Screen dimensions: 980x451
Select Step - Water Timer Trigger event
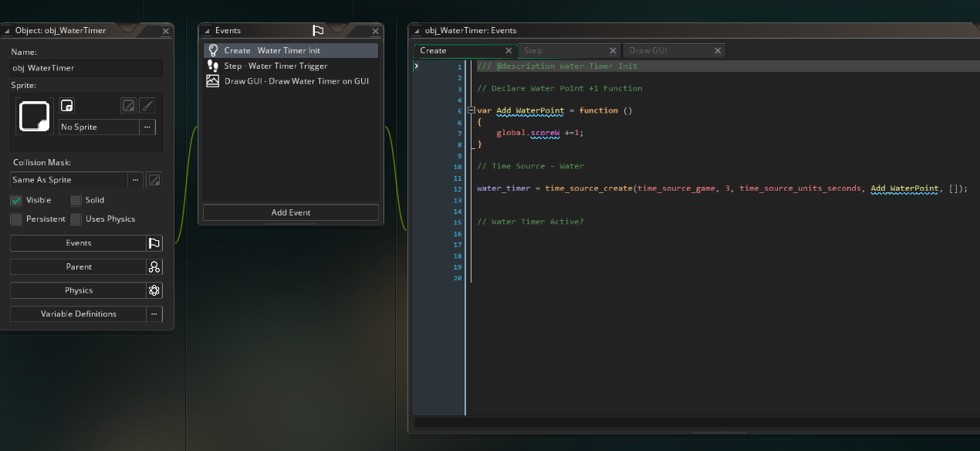[291, 66]
